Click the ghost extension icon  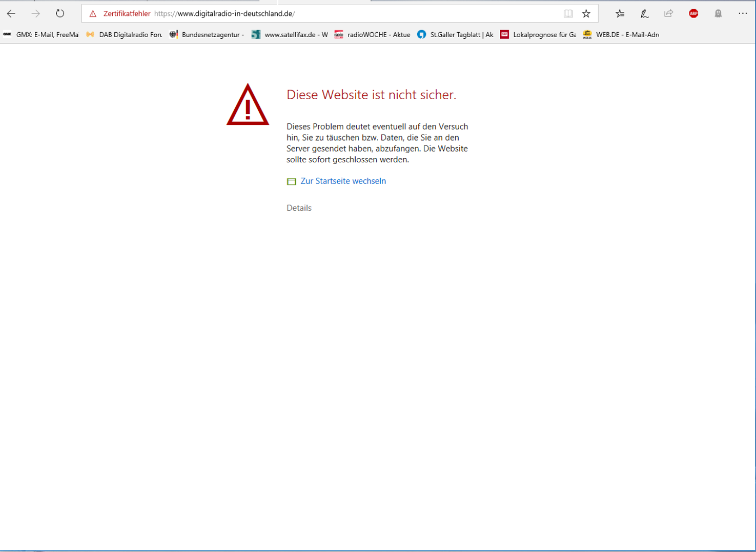pyautogui.click(x=718, y=14)
